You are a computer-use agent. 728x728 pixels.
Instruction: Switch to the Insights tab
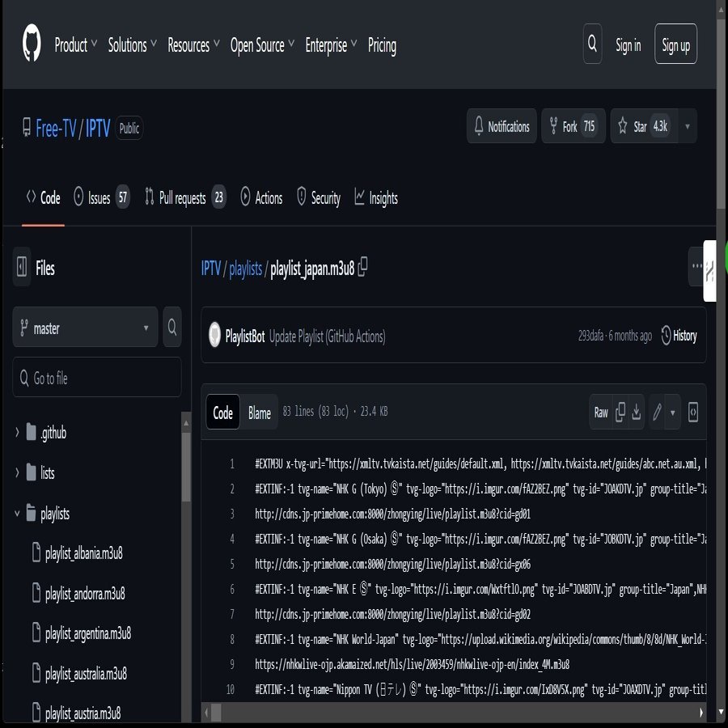(x=376, y=197)
